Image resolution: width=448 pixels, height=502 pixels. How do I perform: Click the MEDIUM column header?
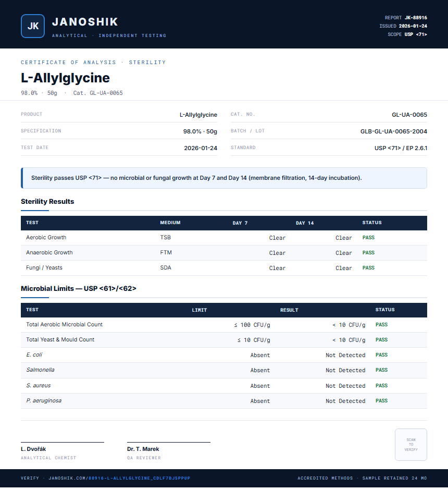click(170, 223)
